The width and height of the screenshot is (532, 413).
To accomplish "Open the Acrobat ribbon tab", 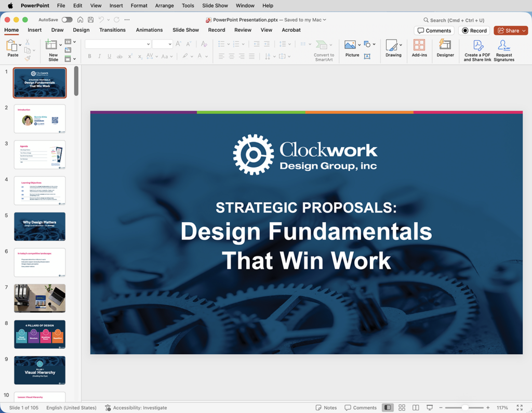I will click(x=291, y=30).
